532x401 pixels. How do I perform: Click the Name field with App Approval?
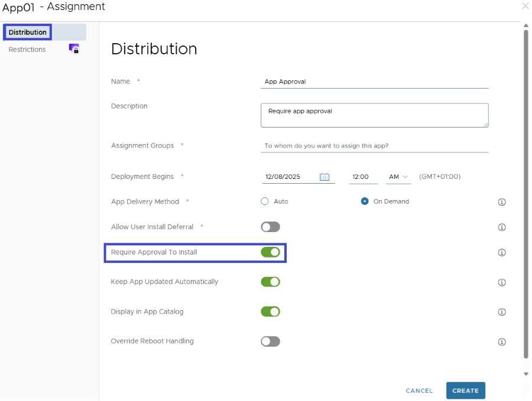click(375, 81)
